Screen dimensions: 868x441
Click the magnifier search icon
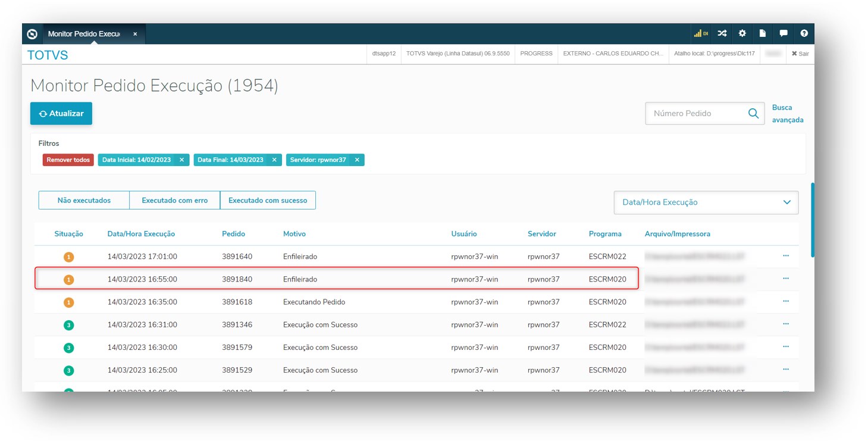753,113
